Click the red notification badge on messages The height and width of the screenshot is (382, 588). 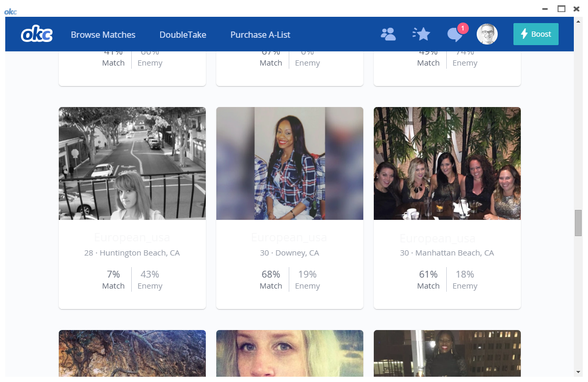[463, 28]
